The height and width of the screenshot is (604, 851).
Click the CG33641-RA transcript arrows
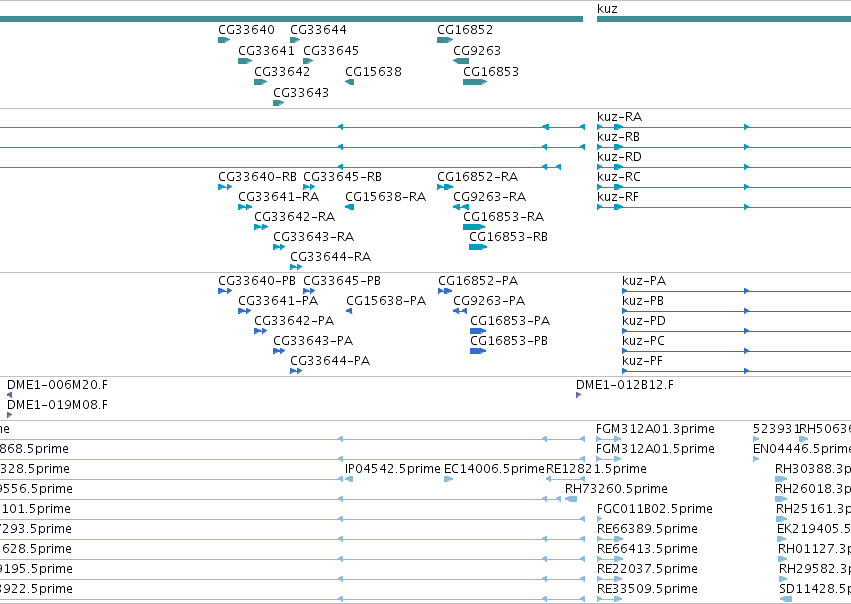click(x=245, y=207)
